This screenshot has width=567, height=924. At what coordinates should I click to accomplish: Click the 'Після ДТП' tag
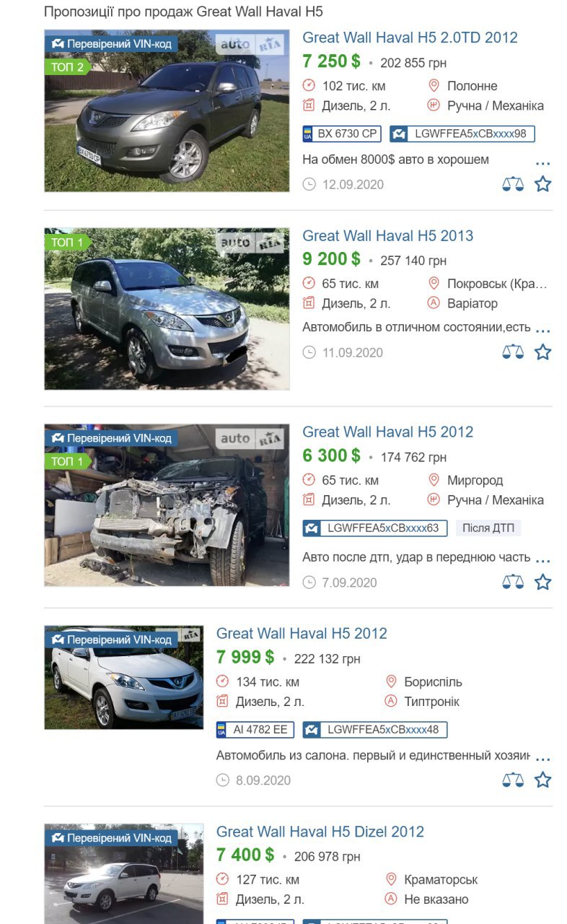click(488, 528)
